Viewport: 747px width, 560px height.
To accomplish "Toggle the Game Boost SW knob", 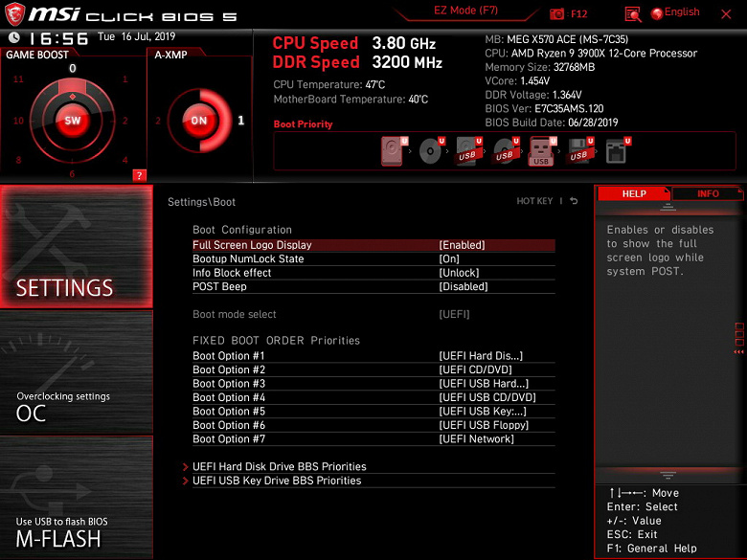I will 73,121.
